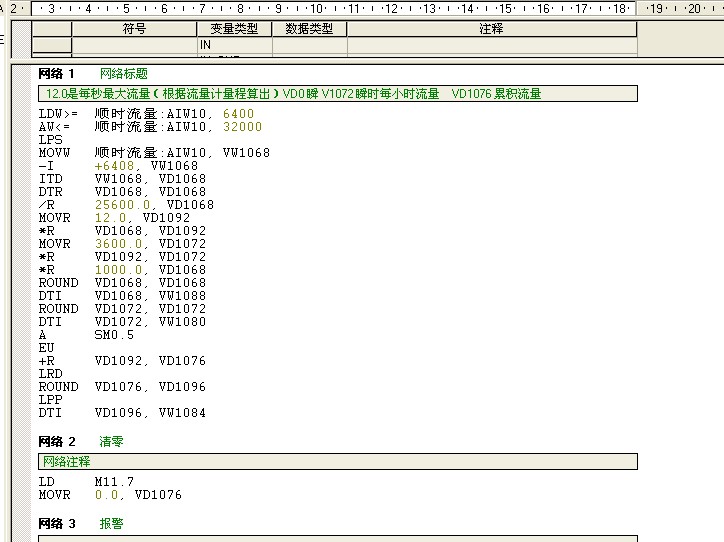
Task: Click the 注释 column header
Action: click(x=491, y=29)
